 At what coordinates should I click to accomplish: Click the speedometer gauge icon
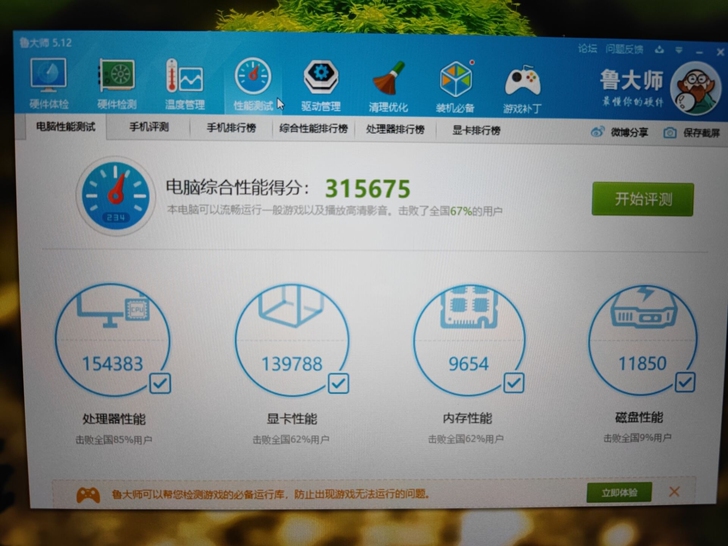tap(116, 195)
